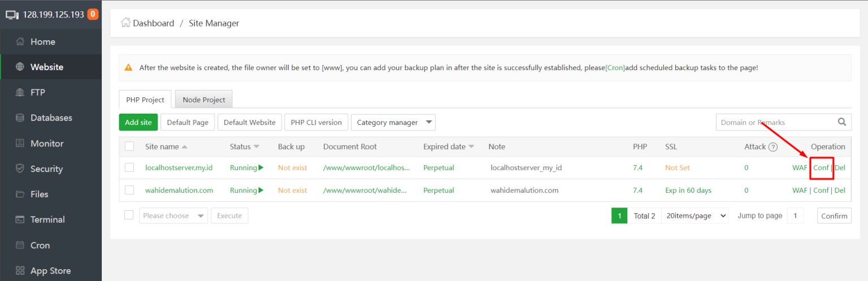Open Conf for wahidemalution.com
868x281 pixels.
[x=821, y=191]
